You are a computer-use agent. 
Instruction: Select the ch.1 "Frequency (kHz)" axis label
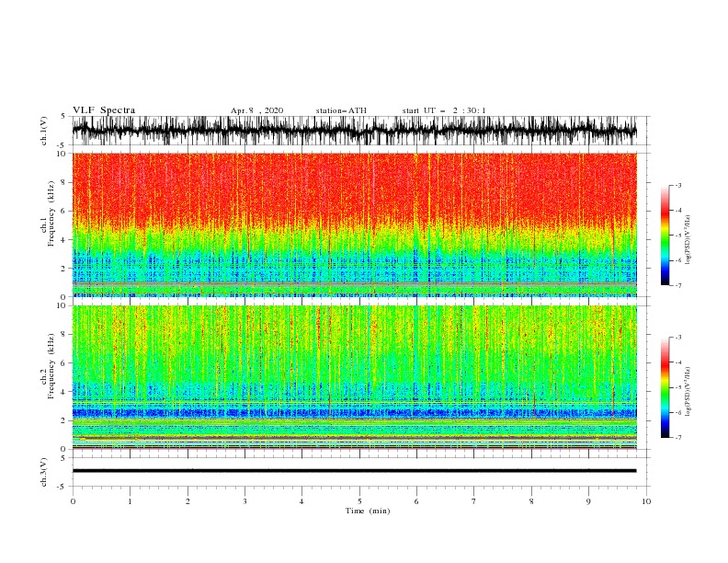[x=51, y=214]
